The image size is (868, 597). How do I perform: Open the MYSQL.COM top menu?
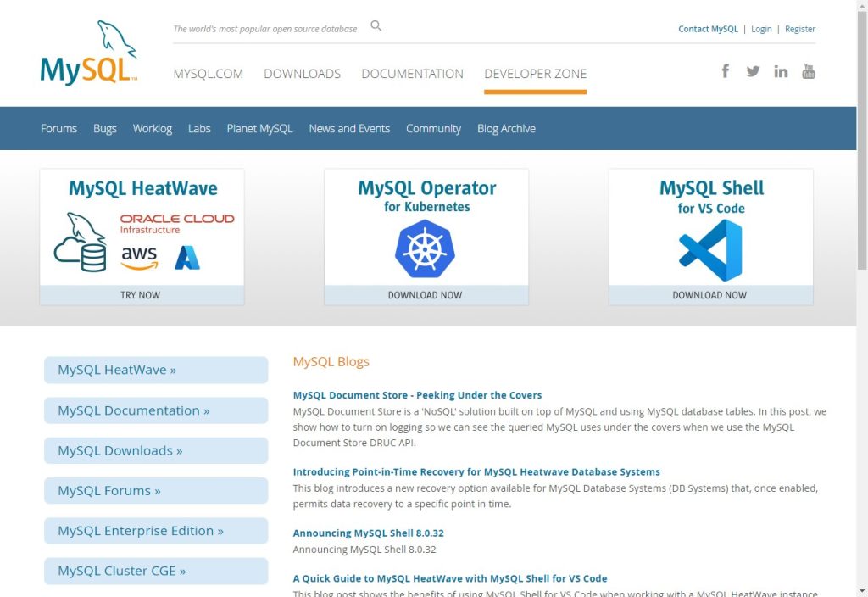209,74
